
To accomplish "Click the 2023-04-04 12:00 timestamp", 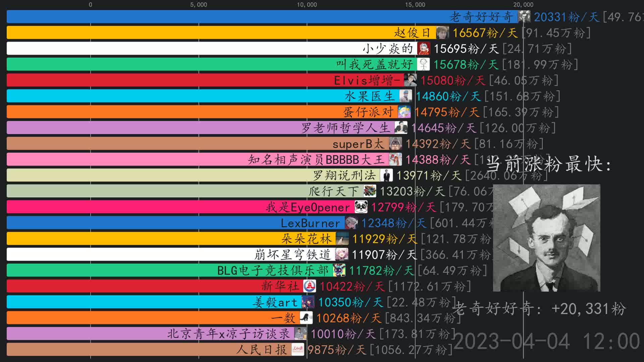I will point(547,342).
